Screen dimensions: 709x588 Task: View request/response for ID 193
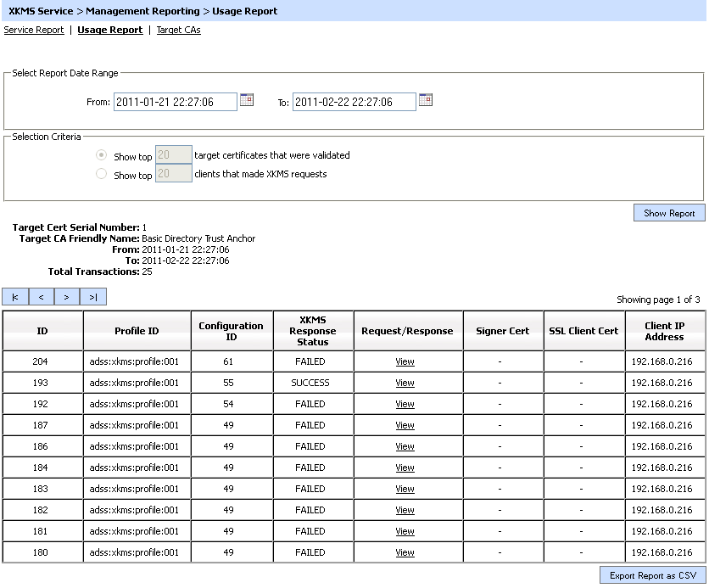click(405, 383)
